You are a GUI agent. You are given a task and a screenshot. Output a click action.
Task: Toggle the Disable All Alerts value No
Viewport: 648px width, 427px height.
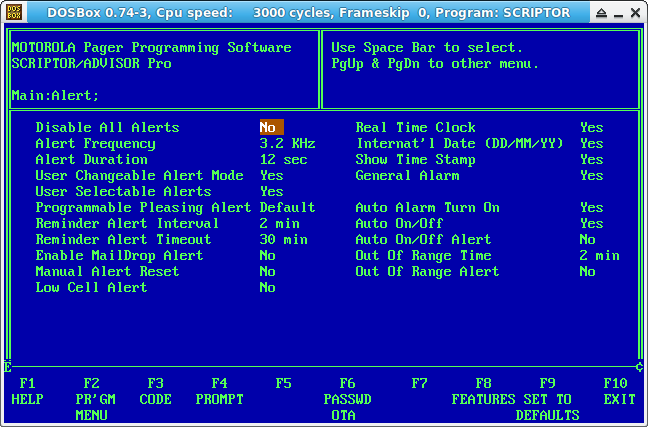pos(272,127)
